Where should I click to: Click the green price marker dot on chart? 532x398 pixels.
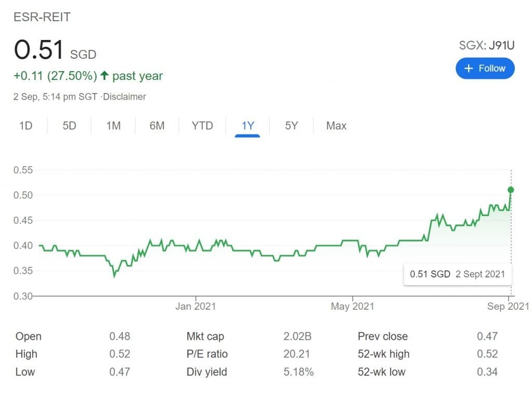point(511,190)
